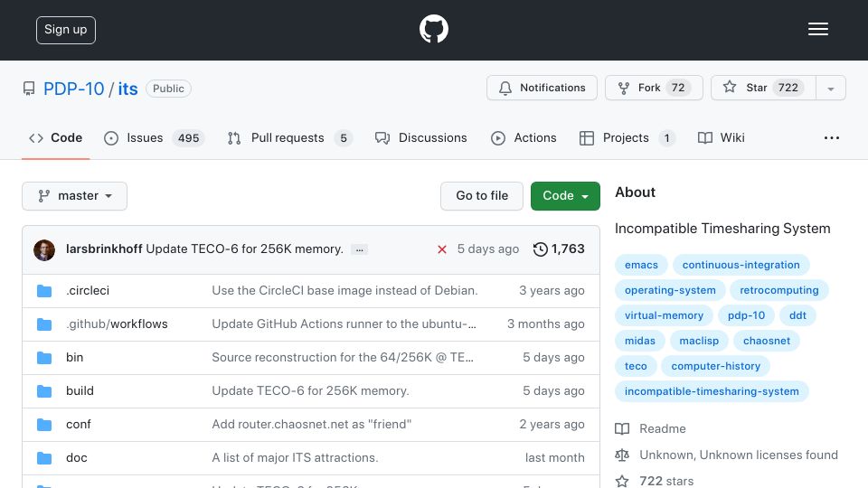Viewport: 868px width, 488px height.
Task: Show more tabs via three-dot menu
Action: [832, 137]
